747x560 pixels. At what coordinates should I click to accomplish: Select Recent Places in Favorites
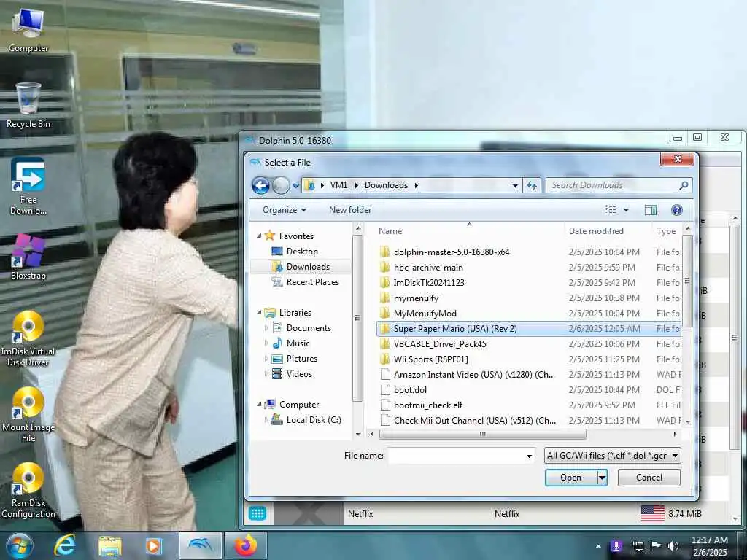(x=313, y=282)
